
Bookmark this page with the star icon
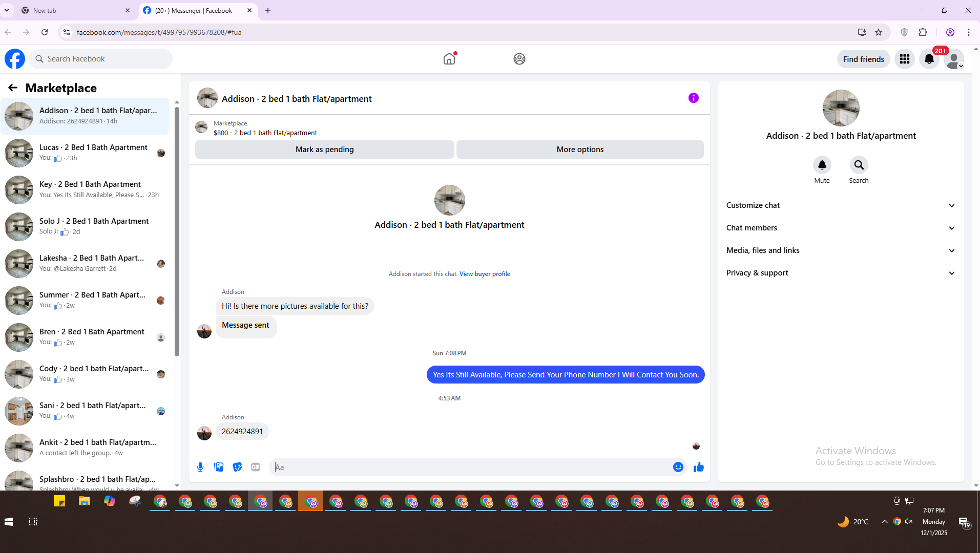coord(879,32)
